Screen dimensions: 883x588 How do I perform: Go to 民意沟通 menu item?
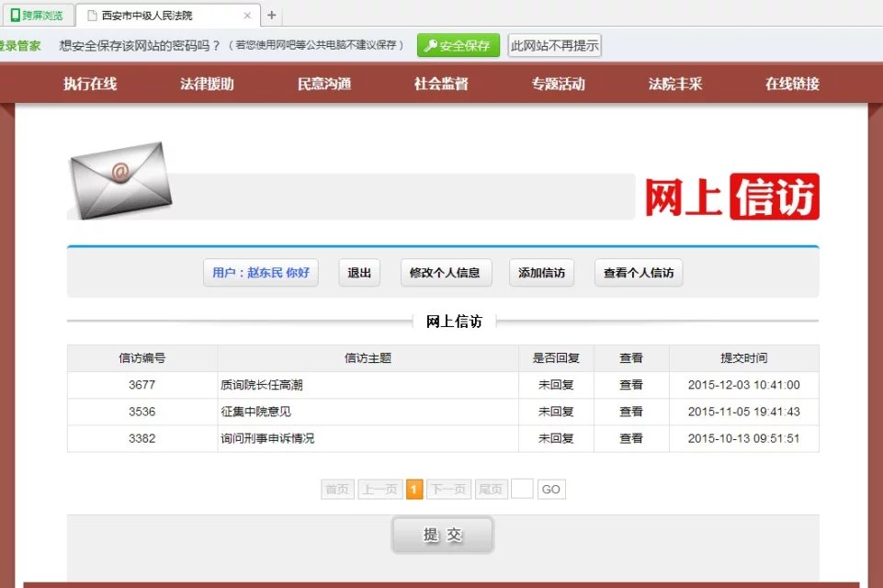click(324, 85)
